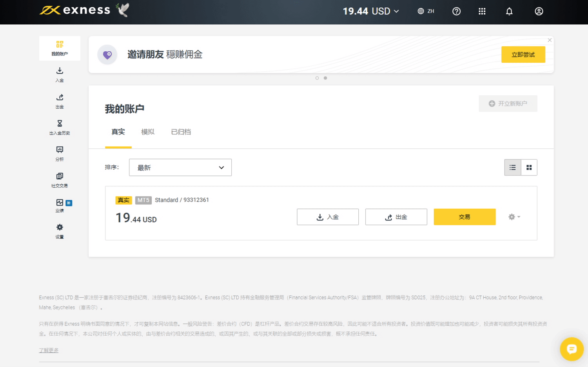Viewport: 588px width, 367px height.
Task: Switch to the 模拟 demo accounts tab
Action: click(148, 132)
